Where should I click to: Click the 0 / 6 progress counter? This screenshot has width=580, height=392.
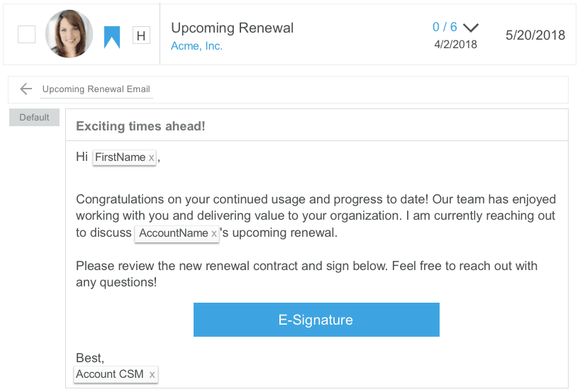445,27
